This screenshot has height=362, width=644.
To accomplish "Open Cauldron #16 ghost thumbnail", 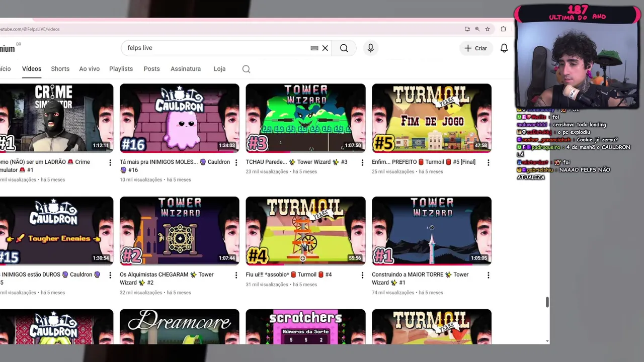I will tap(179, 118).
